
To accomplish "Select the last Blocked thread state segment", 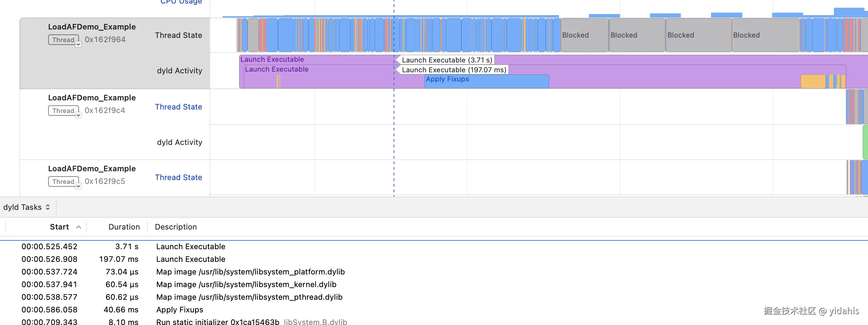I will [765, 35].
